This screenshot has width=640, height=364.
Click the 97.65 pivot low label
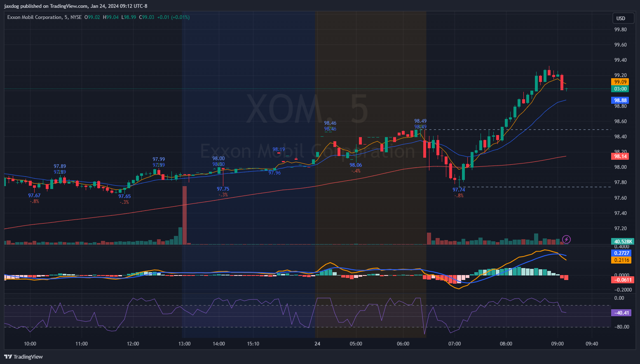[124, 196]
